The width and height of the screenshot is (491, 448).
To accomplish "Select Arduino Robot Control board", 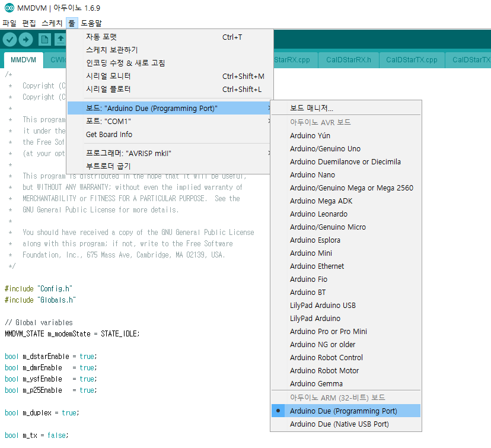I will (346, 357).
